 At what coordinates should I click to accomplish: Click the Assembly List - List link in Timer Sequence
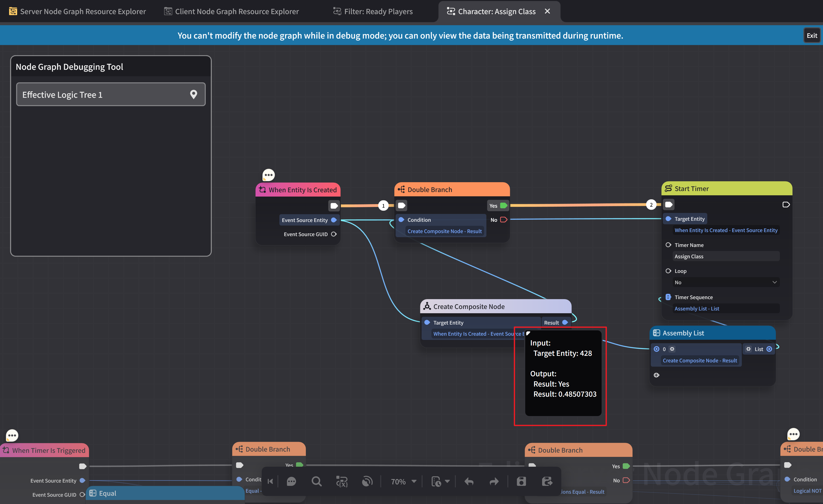697,308
